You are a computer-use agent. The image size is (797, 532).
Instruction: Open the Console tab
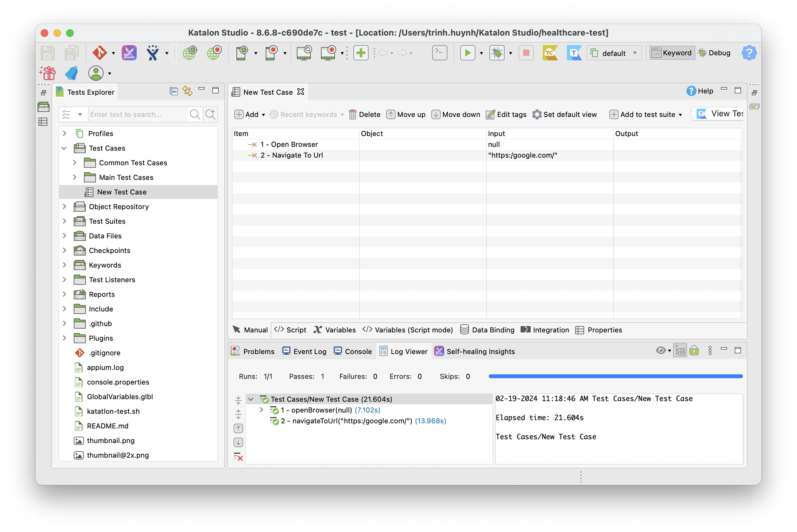pos(353,351)
